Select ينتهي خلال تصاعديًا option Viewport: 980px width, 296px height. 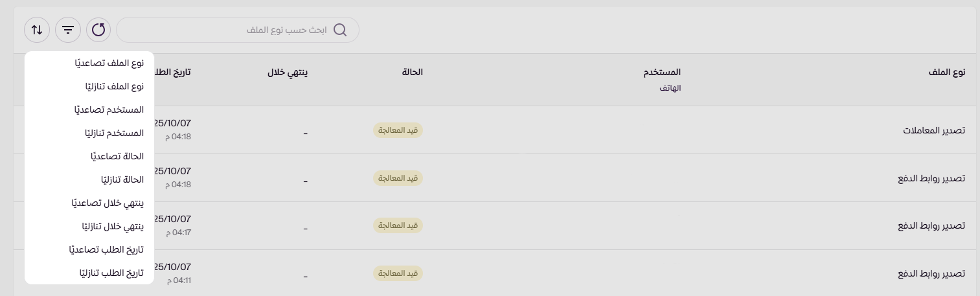point(108,203)
